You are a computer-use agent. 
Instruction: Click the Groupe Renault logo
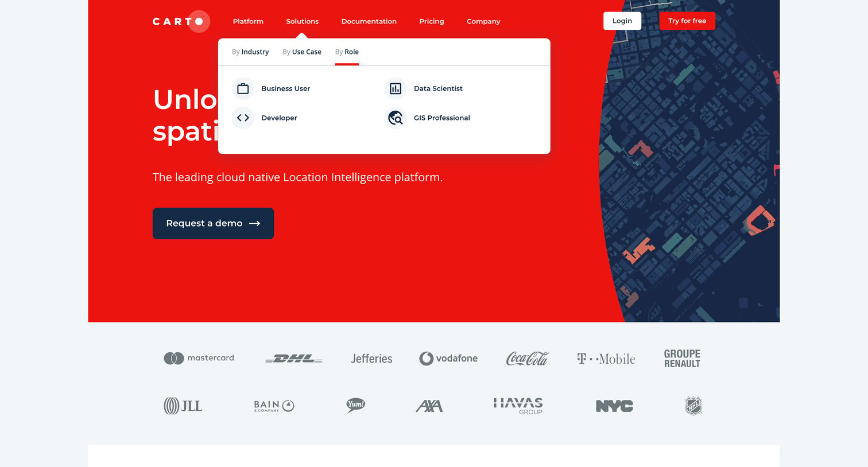pyautogui.click(x=682, y=359)
